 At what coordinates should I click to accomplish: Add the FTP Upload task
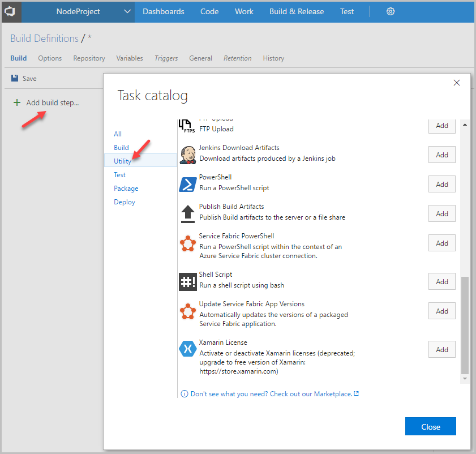pyautogui.click(x=442, y=126)
